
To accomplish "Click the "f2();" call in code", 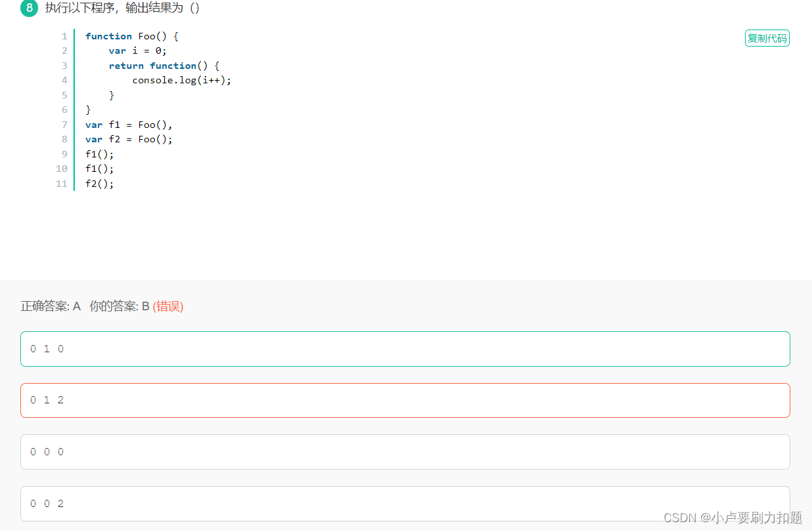I will coord(99,184).
